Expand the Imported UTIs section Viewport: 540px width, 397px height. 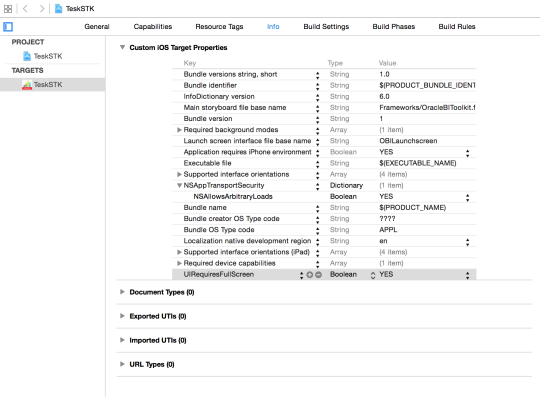(122, 340)
